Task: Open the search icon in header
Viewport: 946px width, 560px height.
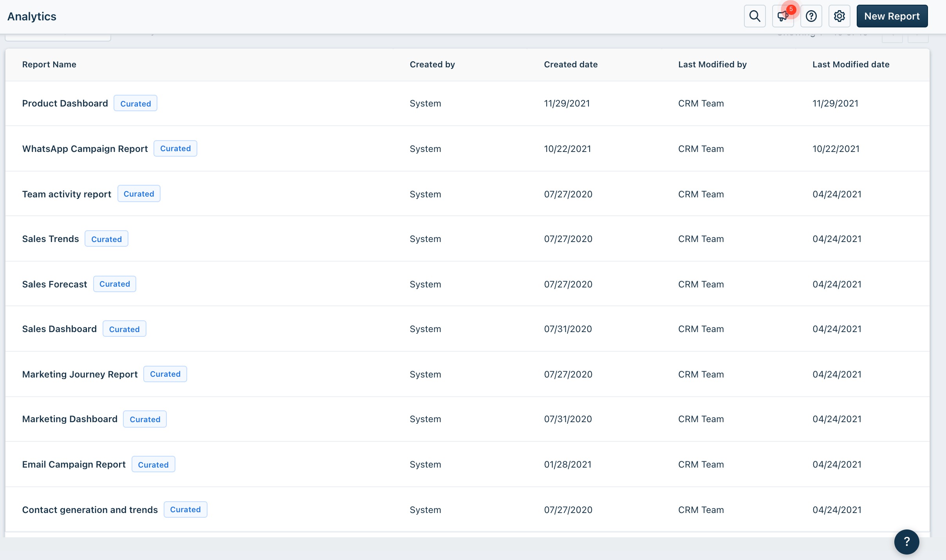Action: pos(755,16)
